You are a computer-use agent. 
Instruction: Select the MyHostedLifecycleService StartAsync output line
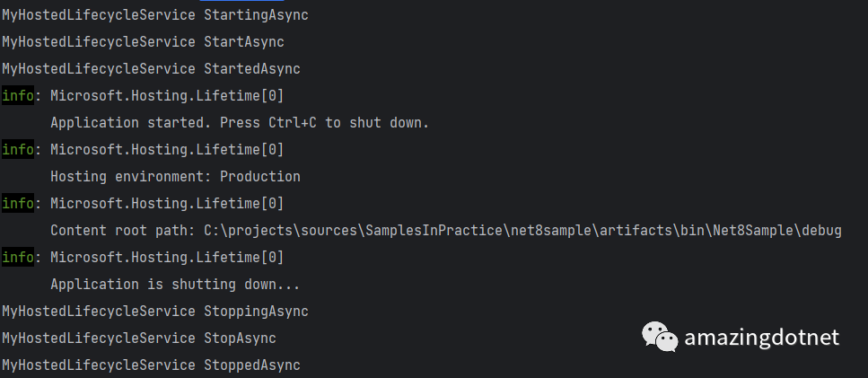pyautogui.click(x=143, y=42)
